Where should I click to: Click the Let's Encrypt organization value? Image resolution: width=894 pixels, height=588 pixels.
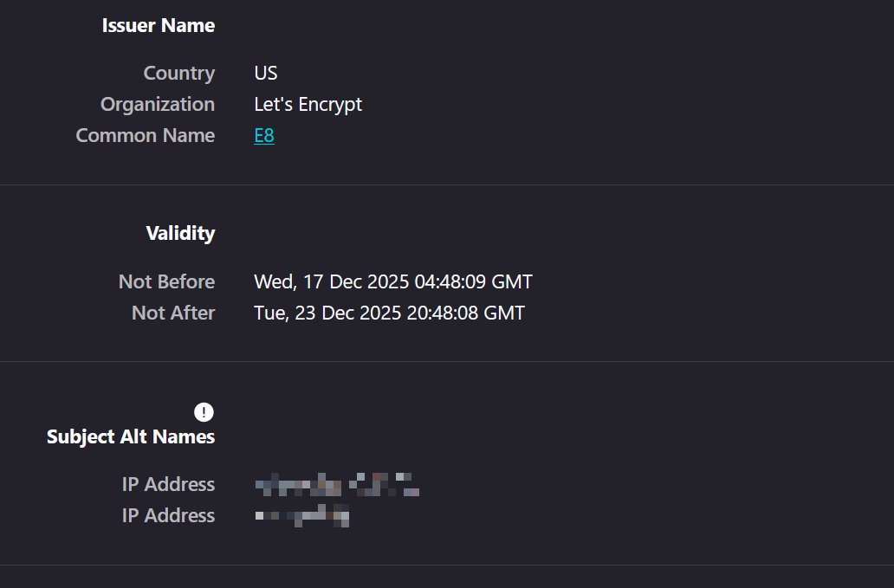click(x=308, y=105)
